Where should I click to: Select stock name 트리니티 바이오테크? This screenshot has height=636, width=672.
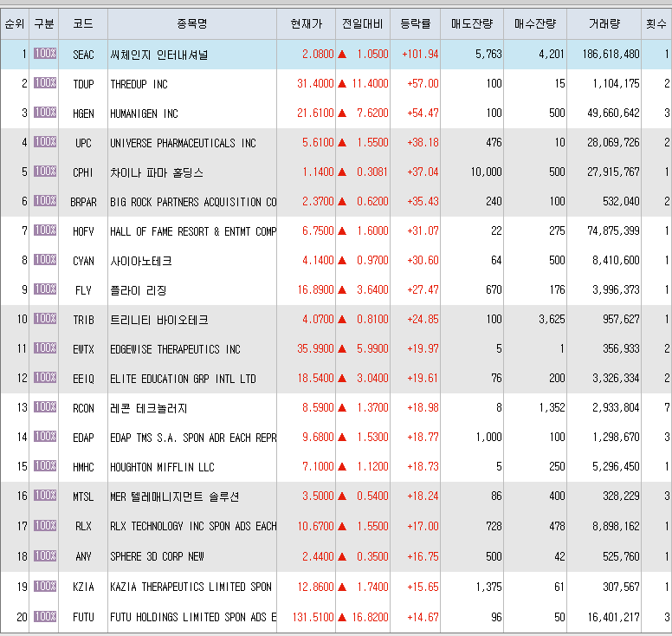click(x=159, y=320)
